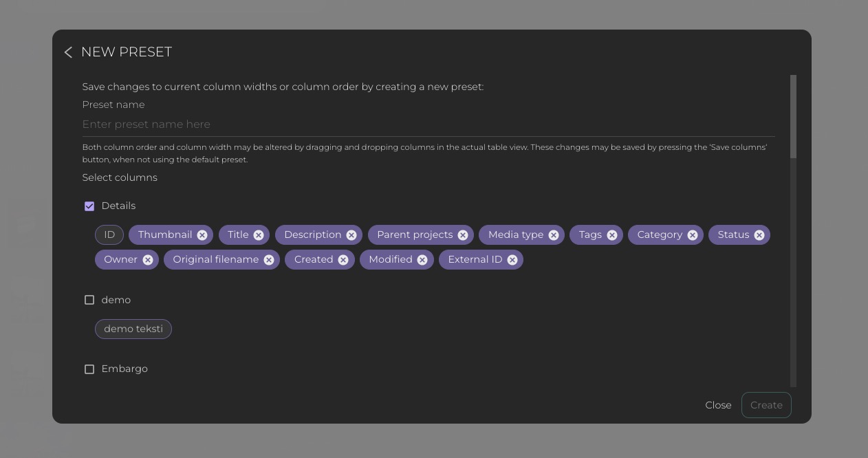
Task: Check the Embargo checkbox
Action: 89,369
